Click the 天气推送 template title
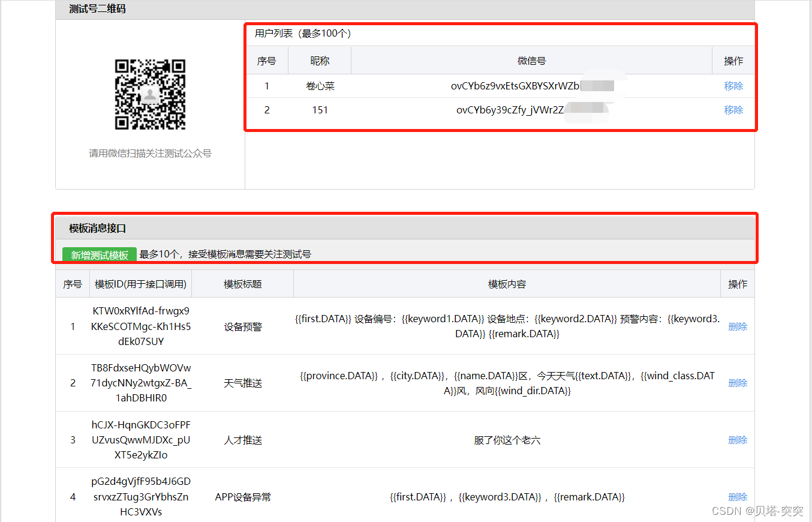The height and width of the screenshot is (522, 812). click(x=243, y=383)
